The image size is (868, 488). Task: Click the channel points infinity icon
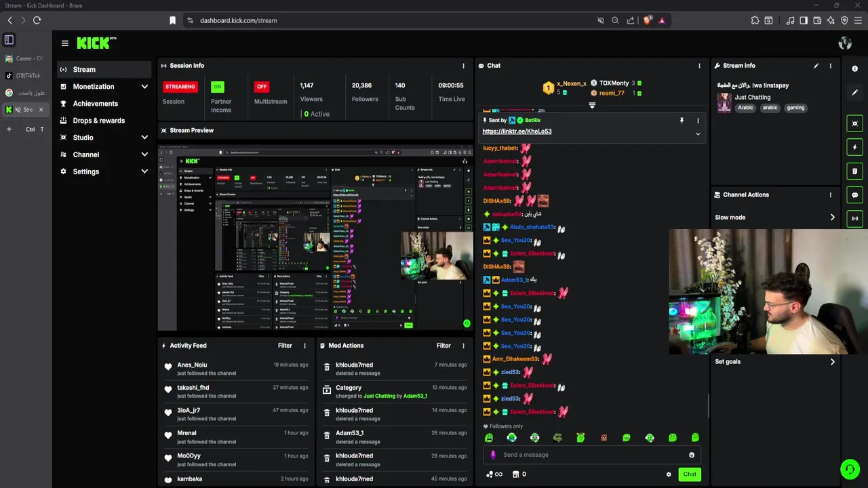(494, 474)
